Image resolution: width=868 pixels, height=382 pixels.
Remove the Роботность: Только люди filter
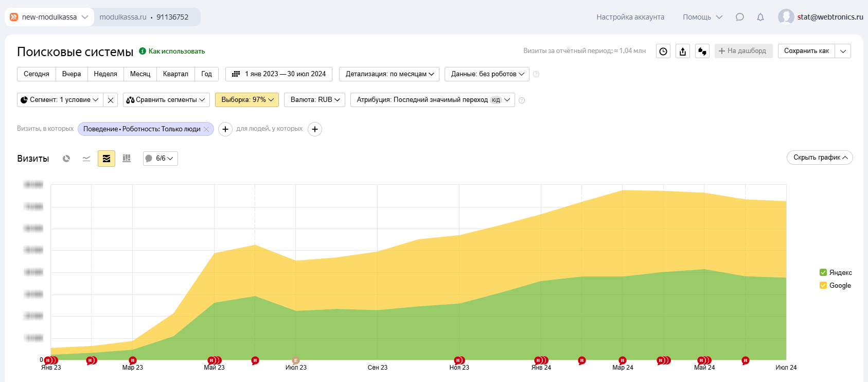(206, 129)
